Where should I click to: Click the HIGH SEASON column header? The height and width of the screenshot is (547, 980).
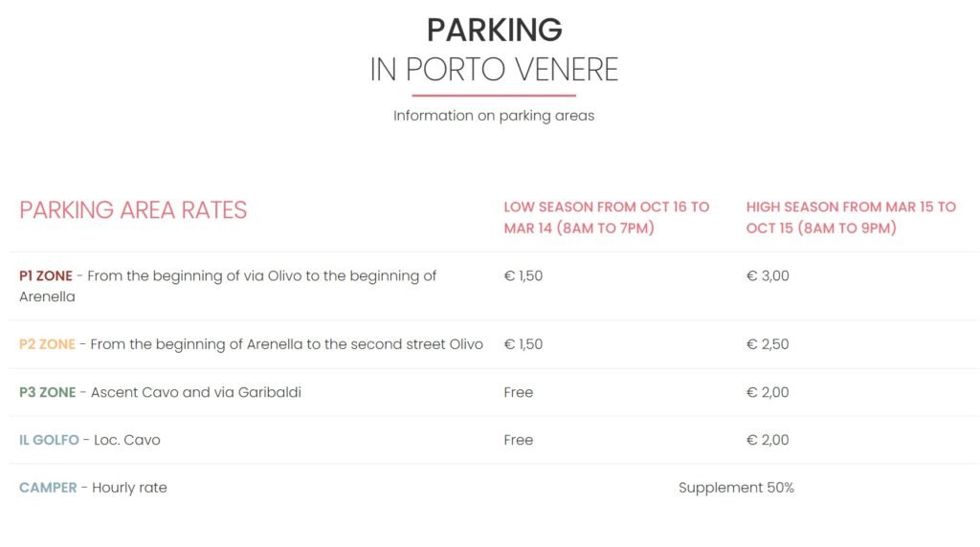pos(851,217)
